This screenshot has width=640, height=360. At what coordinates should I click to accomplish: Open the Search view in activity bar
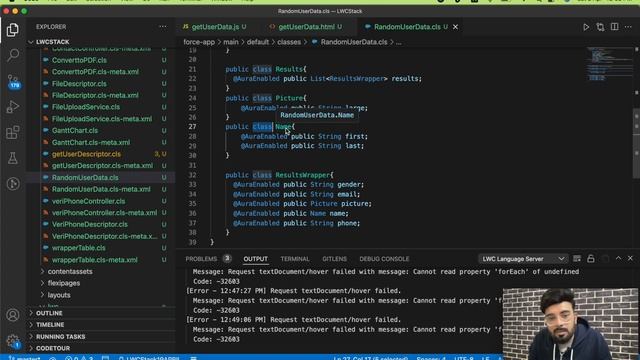point(13,55)
